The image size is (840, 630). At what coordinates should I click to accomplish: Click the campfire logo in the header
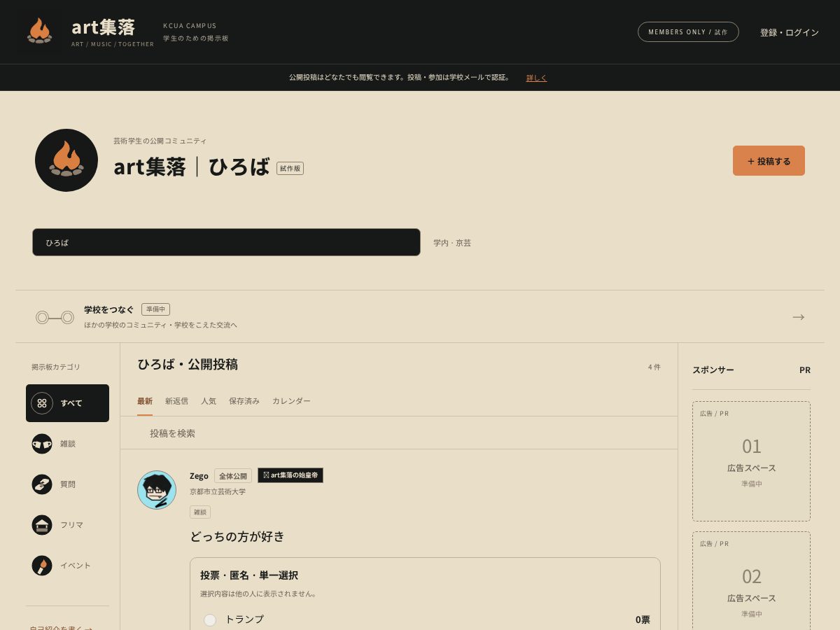[39, 31]
